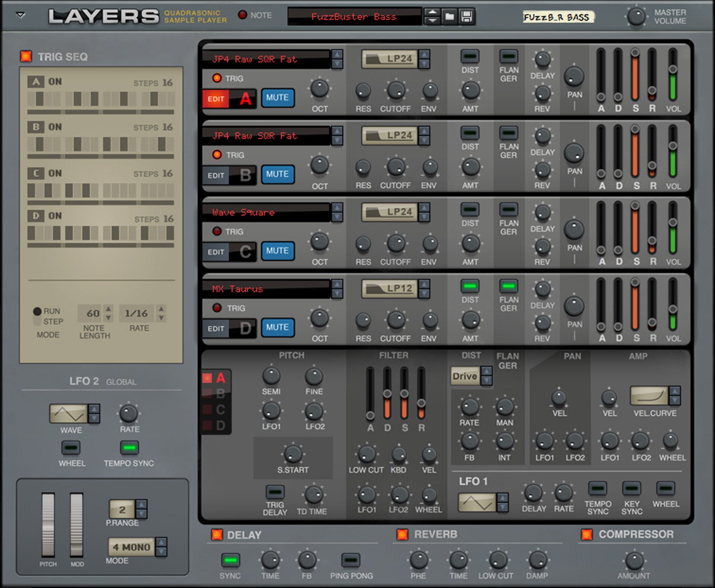
Task: Click the save patch floppy disk icon
Action: [467, 17]
